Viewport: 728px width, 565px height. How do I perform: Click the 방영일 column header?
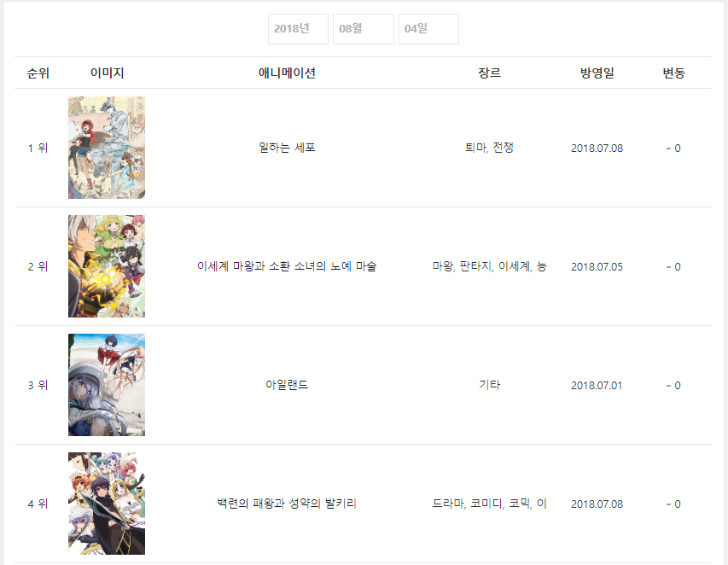pyautogui.click(x=597, y=73)
